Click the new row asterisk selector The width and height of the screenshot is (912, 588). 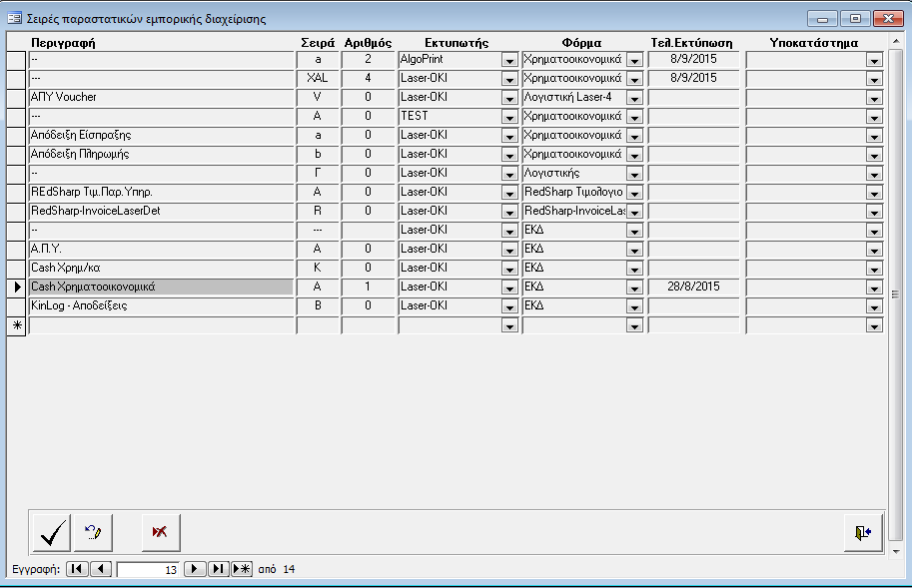pos(16,325)
